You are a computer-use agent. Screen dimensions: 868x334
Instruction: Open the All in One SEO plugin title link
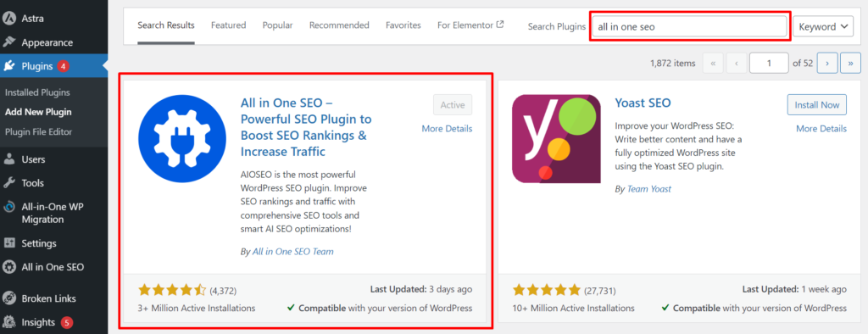[306, 127]
